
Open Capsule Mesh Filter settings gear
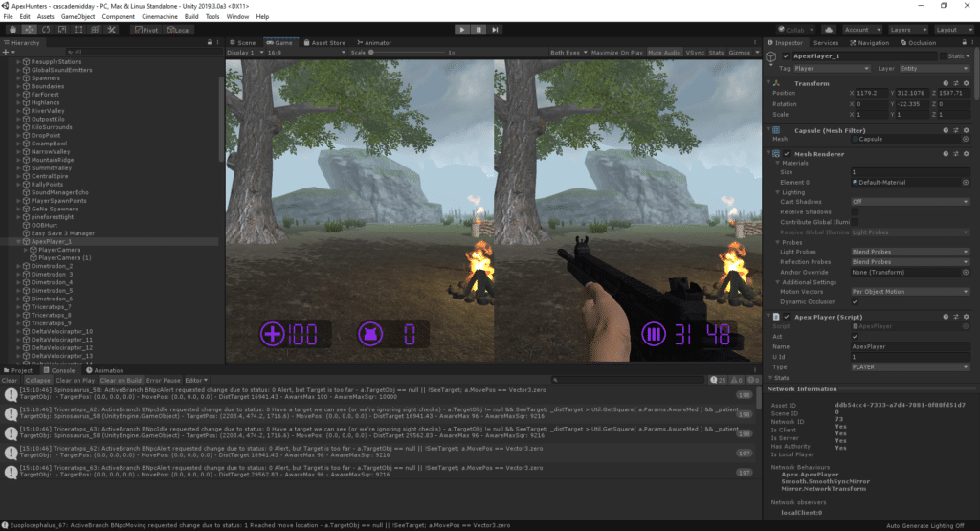coord(967,130)
